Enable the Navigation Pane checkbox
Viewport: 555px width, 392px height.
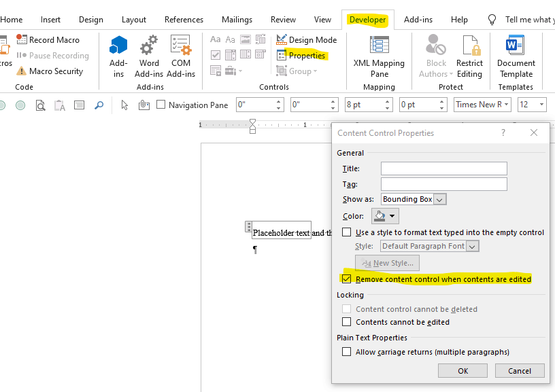pyautogui.click(x=161, y=104)
